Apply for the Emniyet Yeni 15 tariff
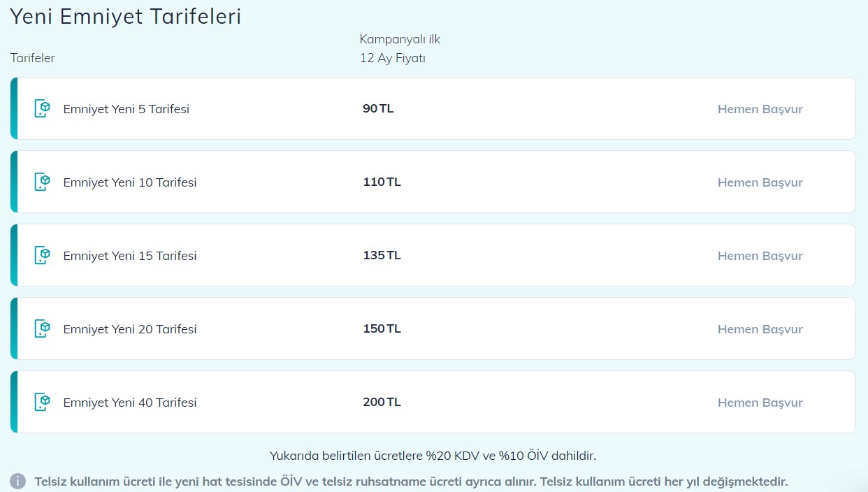868x492 pixels. (x=760, y=256)
